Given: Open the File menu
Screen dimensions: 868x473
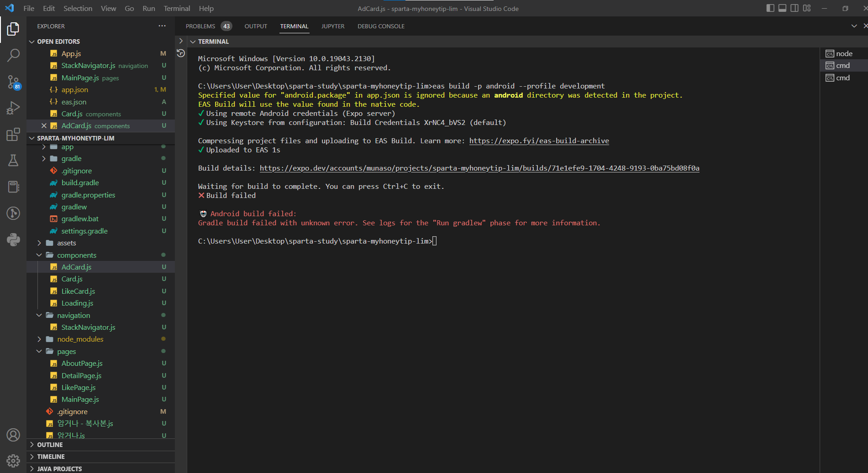Looking at the screenshot, I should click(29, 8).
